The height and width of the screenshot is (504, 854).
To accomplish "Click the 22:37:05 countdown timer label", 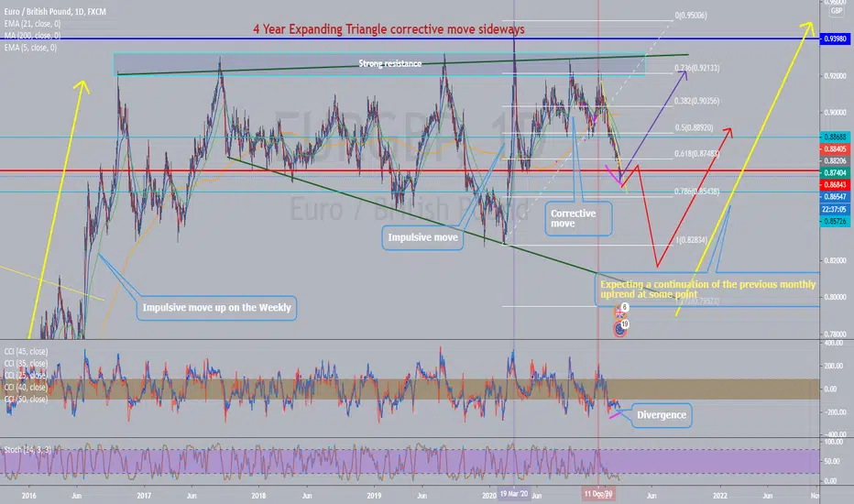I will pyautogui.click(x=835, y=209).
